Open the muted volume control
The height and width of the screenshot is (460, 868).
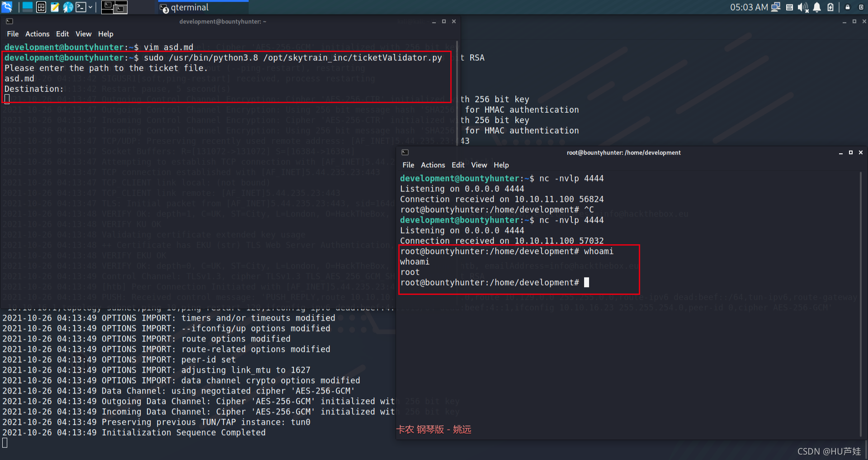tap(803, 7)
